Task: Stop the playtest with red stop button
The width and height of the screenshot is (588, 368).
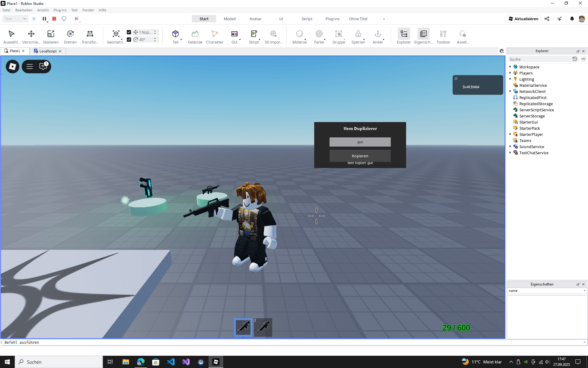Action: tap(54, 19)
